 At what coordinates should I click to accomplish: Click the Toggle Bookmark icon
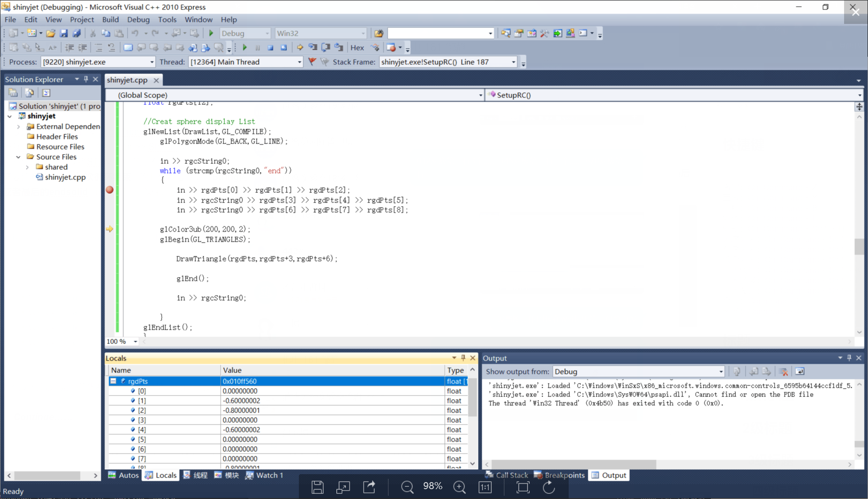(x=128, y=47)
